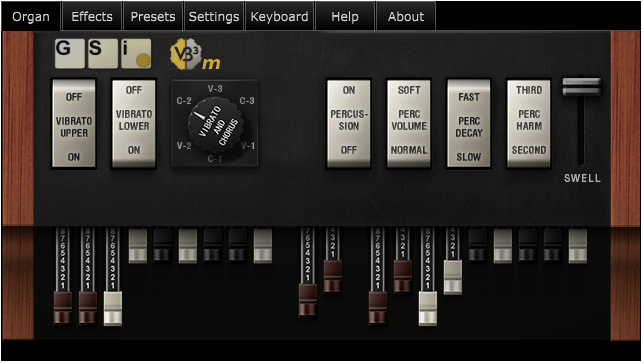Viewport: 643px width, 363px height.
Task: Flip the Perc Harm Third/Second switch
Action: (529, 124)
